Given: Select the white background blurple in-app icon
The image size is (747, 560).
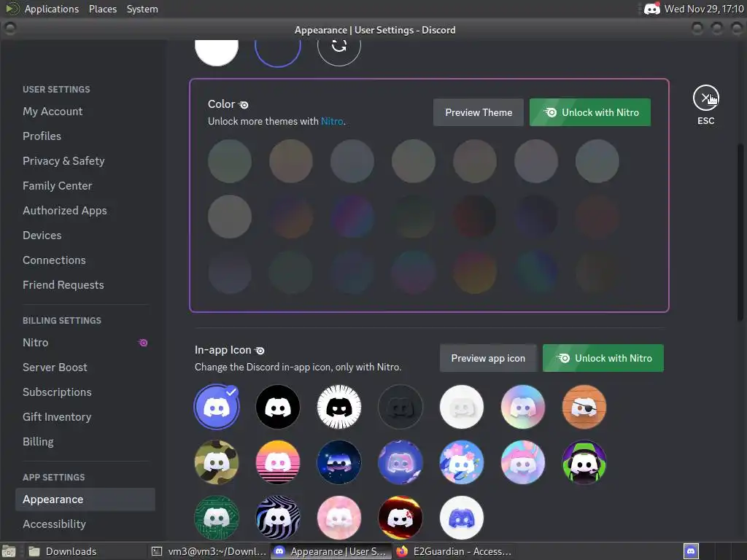Looking at the screenshot, I should click(462, 518).
